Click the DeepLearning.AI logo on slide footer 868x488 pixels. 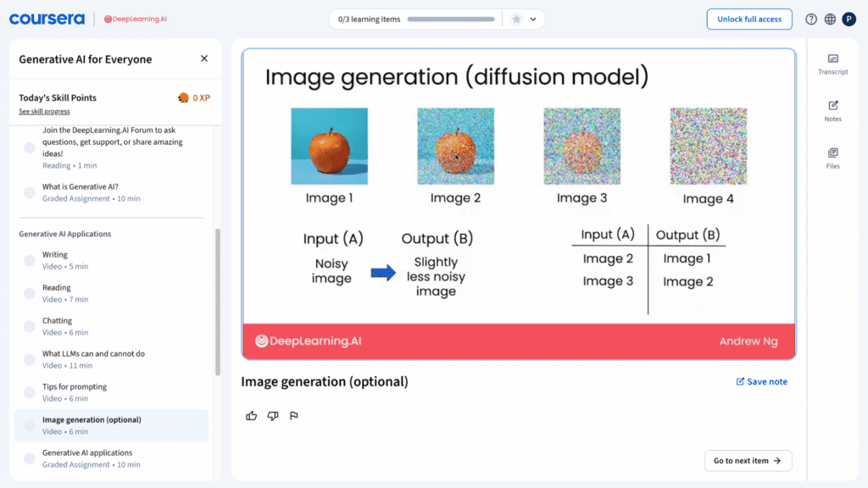coord(309,341)
